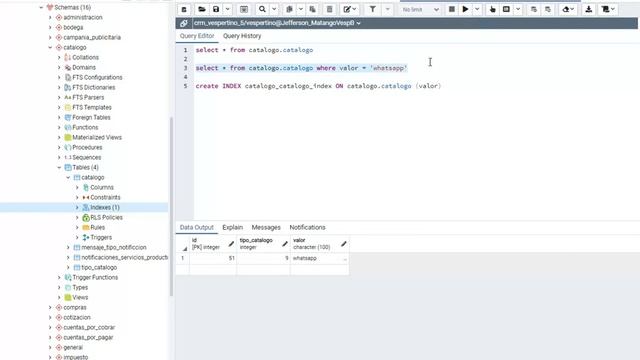This screenshot has height=360, width=640.
Task: Download results with the download icon
Action: pos(589,9)
